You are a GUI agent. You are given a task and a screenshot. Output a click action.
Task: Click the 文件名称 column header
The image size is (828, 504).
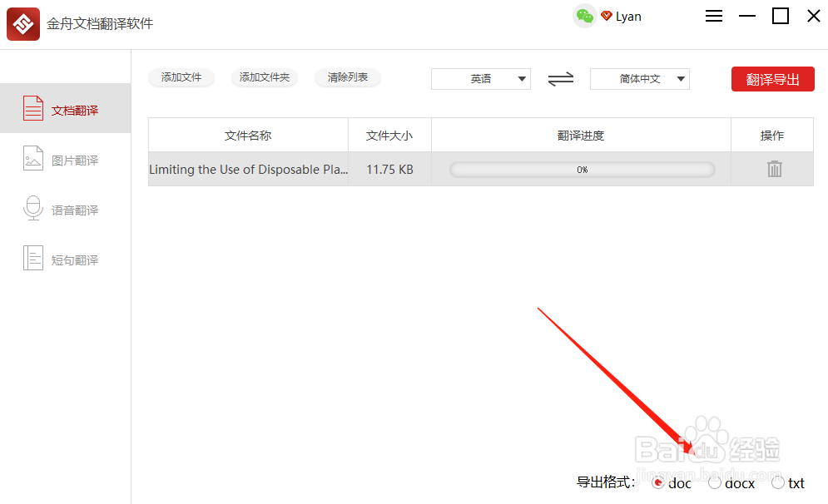pyautogui.click(x=247, y=134)
